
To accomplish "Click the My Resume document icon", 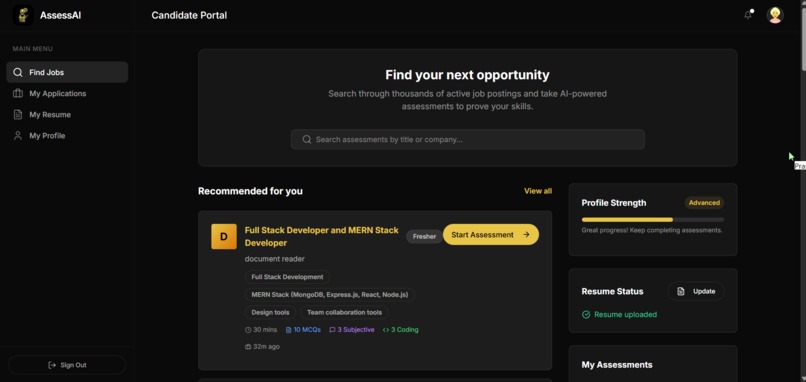I will point(18,115).
